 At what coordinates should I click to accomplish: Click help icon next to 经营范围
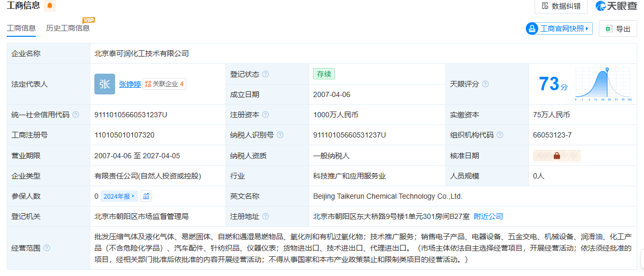47,248
